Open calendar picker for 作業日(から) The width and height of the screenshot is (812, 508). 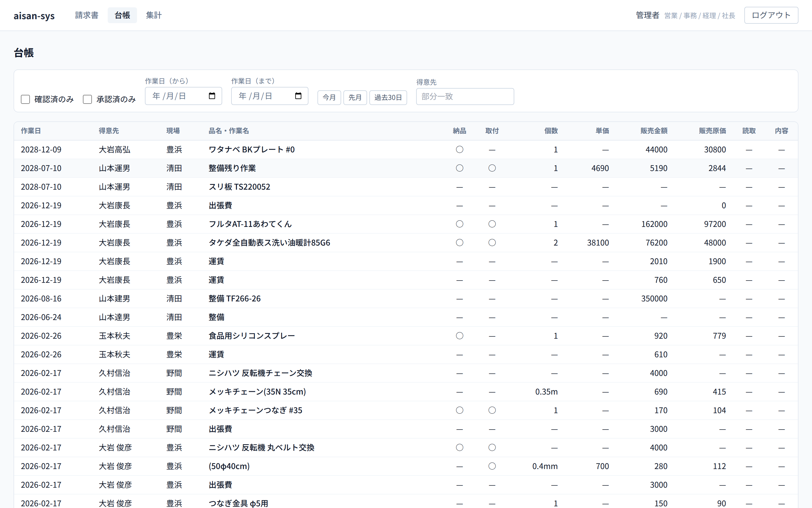[212, 96]
